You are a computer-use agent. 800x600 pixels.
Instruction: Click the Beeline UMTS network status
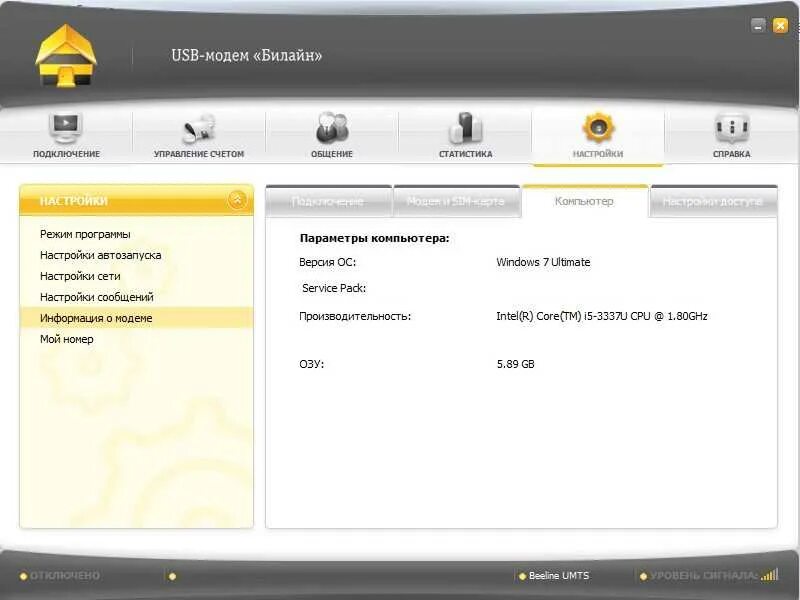click(554, 576)
